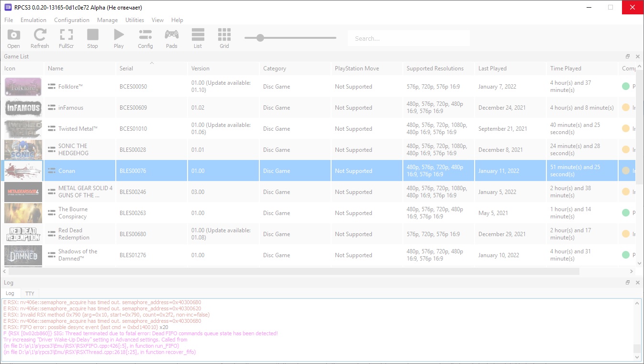Float the Game List panel
This screenshot has height=364, width=644.
[628, 57]
